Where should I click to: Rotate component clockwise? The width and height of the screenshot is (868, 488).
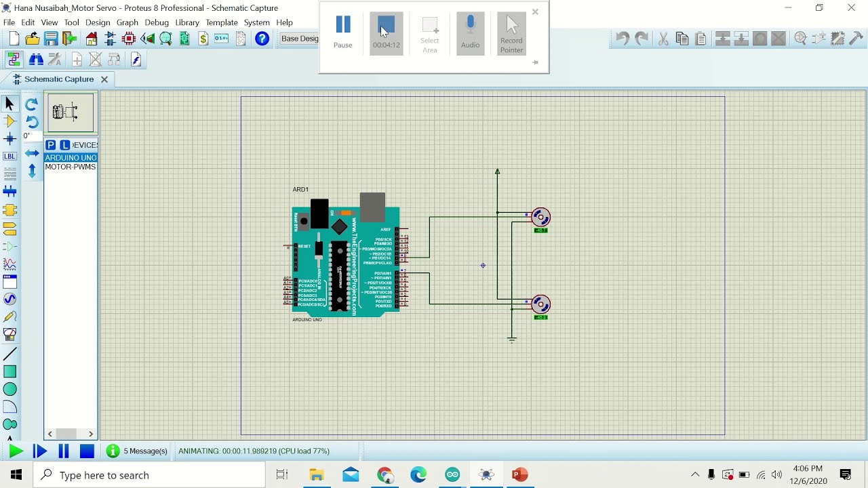31,104
